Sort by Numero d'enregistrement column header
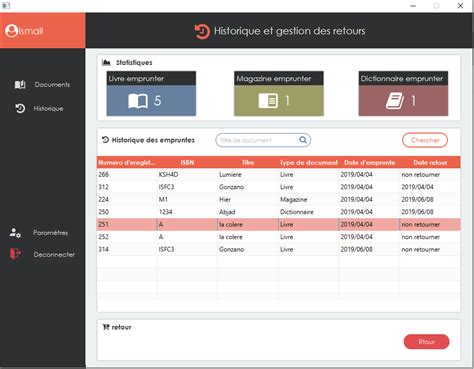474x369 pixels. click(127, 163)
